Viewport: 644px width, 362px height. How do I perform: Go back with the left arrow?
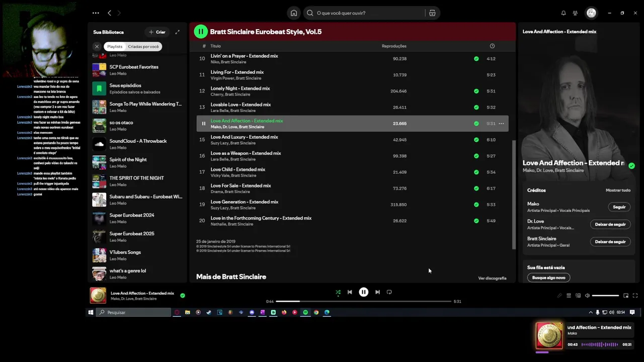tap(109, 13)
